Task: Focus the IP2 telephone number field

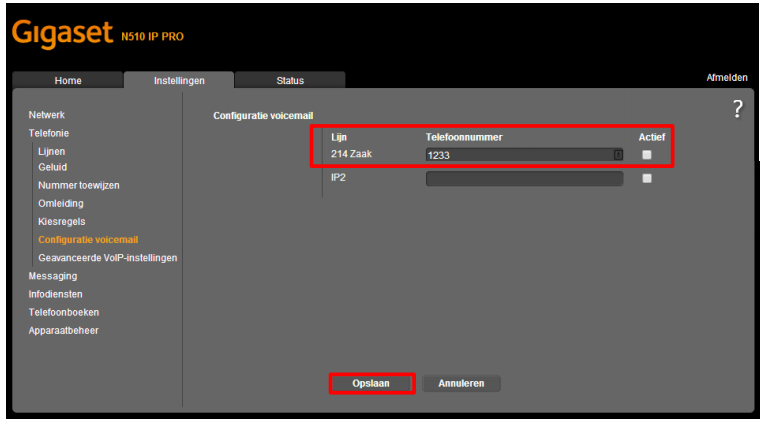Action: pyautogui.click(x=524, y=179)
